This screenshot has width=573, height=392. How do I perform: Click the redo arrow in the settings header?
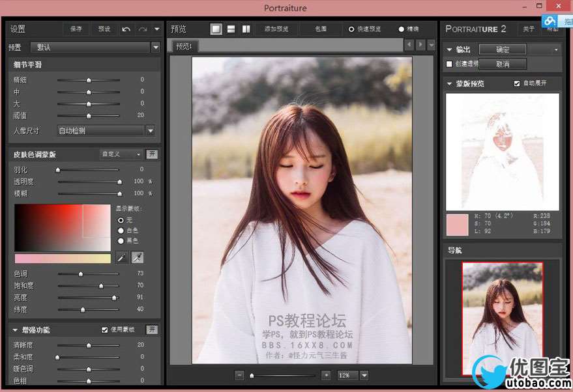143,29
